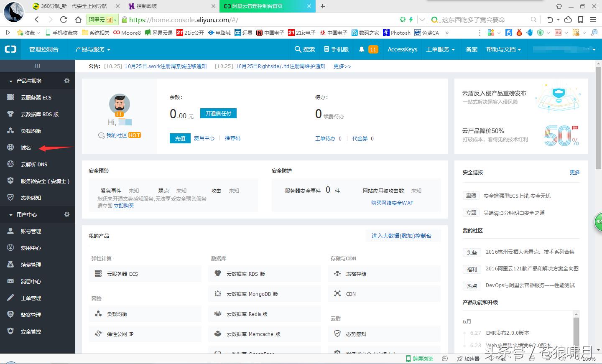Select 域名 in the left sidebar

click(25, 147)
